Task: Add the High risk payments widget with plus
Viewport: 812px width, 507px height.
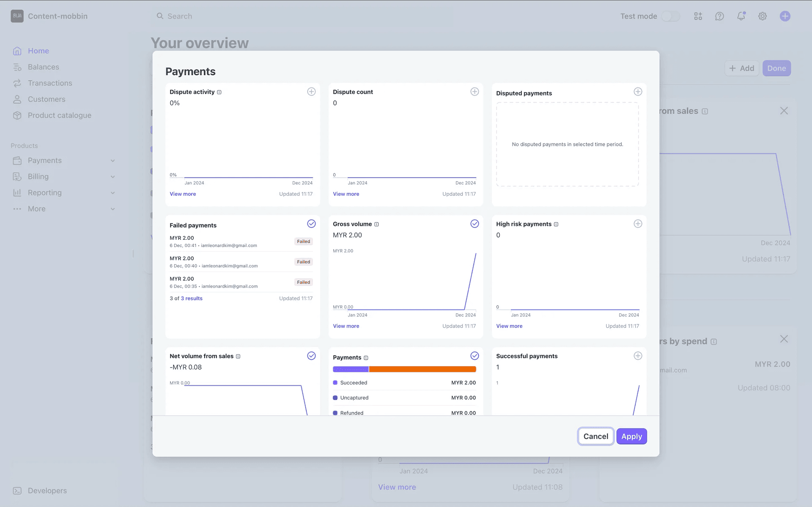Action: pos(638,224)
